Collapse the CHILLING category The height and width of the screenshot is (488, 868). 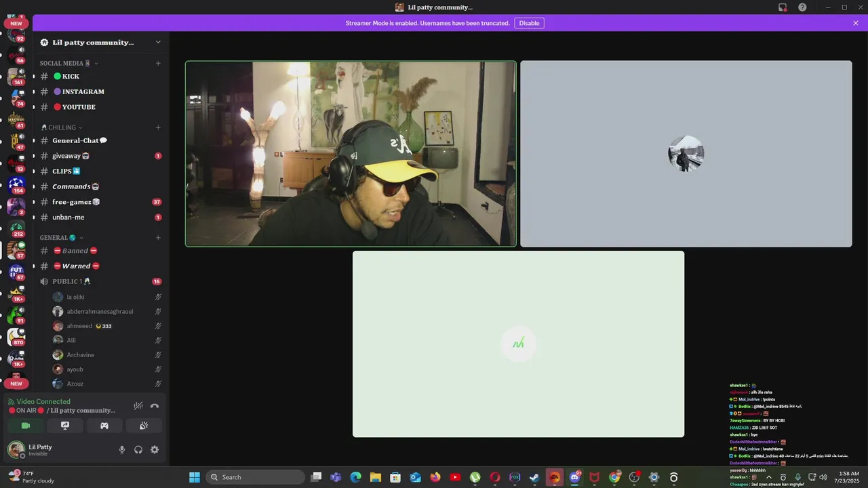click(62, 127)
